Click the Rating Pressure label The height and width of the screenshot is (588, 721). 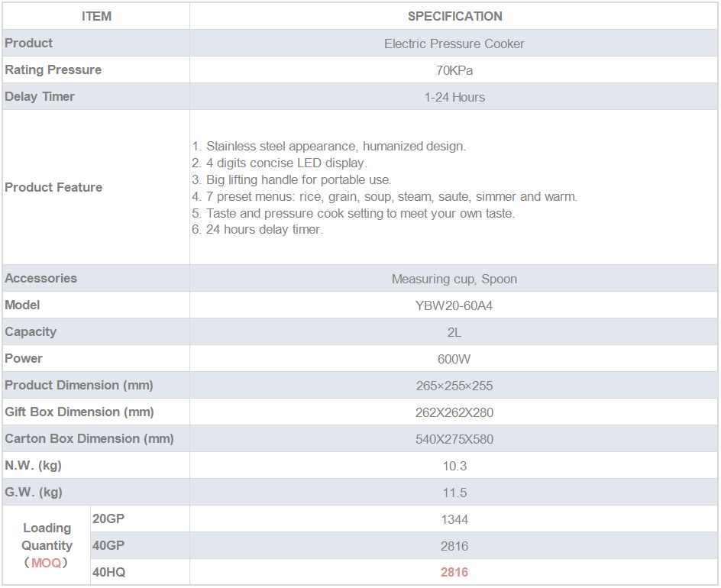[53, 70]
